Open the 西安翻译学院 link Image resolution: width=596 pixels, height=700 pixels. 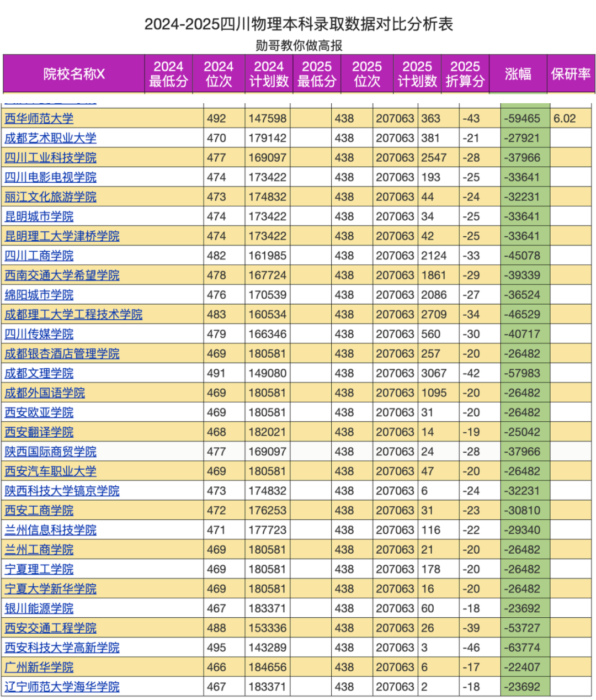(x=39, y=432)
